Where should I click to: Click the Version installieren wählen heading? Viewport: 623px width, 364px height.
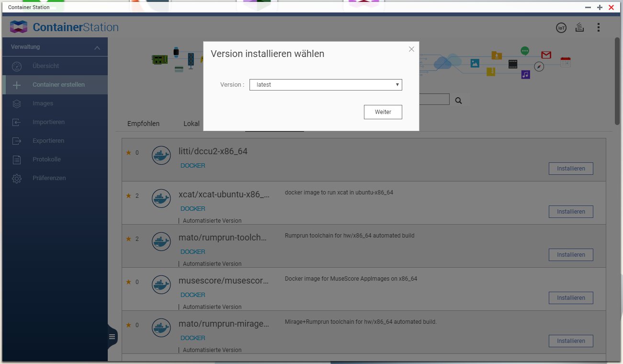pos(268,54)
